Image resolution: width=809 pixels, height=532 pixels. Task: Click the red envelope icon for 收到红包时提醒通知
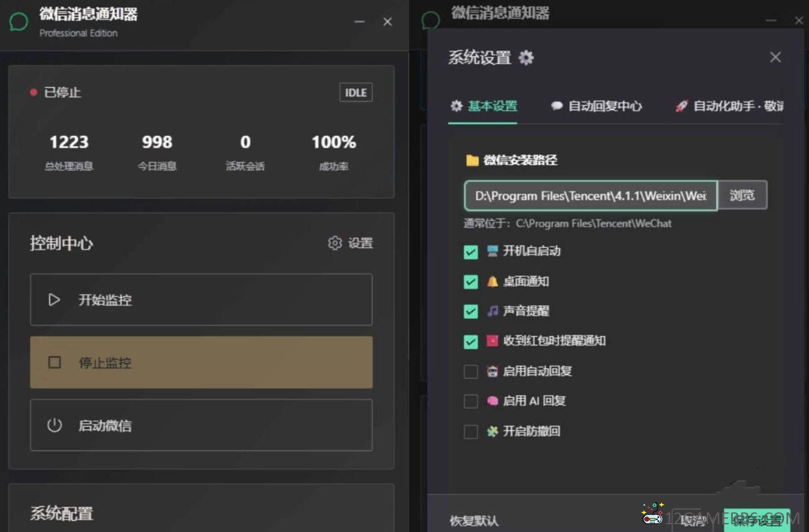492,341
